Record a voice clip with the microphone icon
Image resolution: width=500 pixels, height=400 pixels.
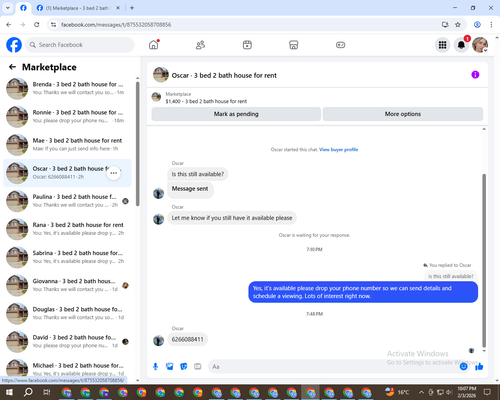(x=155, y=367)
